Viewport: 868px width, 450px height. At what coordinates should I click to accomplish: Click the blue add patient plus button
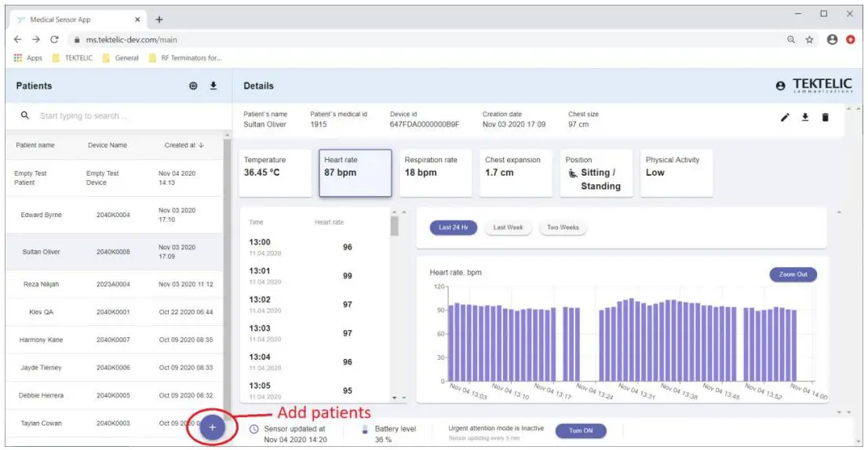click(x=212, y=428)
